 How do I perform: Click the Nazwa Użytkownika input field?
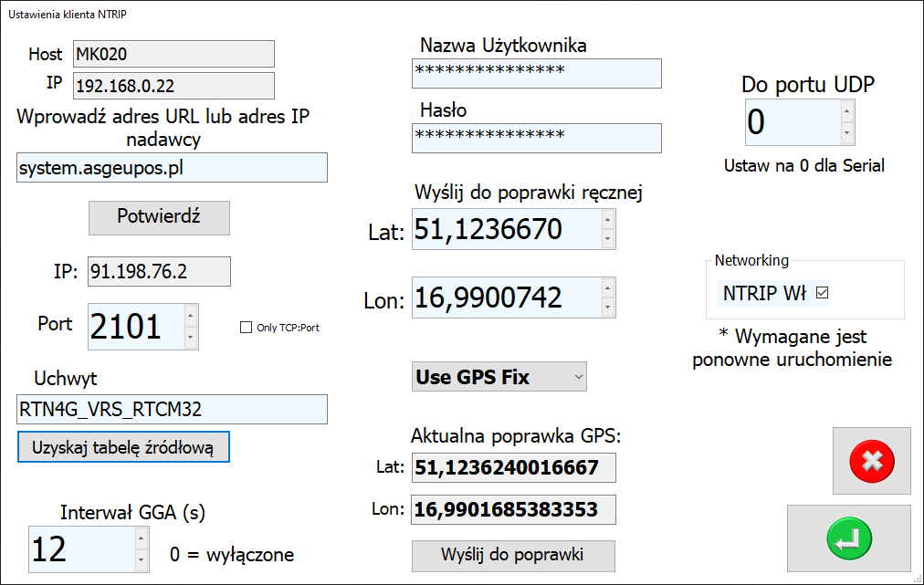tap(536, 74)
